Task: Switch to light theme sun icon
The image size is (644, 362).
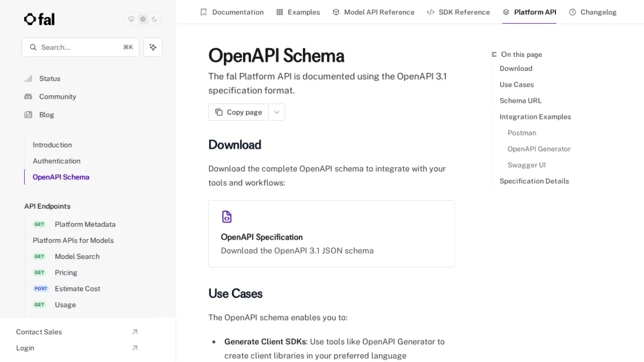Action: (143, 19)
